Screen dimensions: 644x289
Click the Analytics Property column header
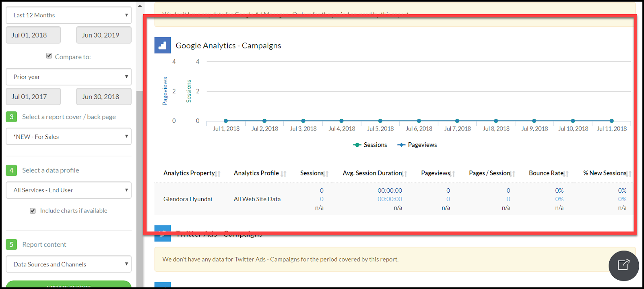(189, 173)
